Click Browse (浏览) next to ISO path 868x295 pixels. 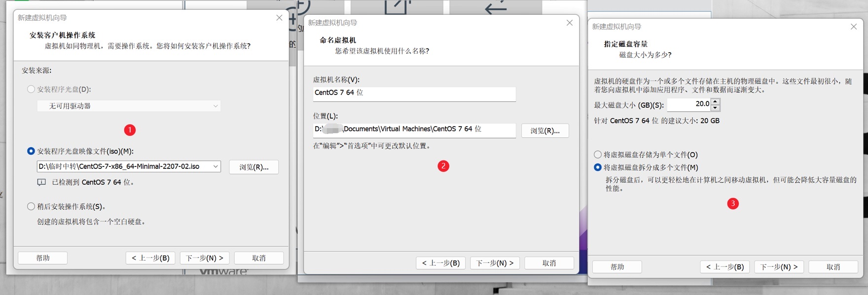(254, 167)
